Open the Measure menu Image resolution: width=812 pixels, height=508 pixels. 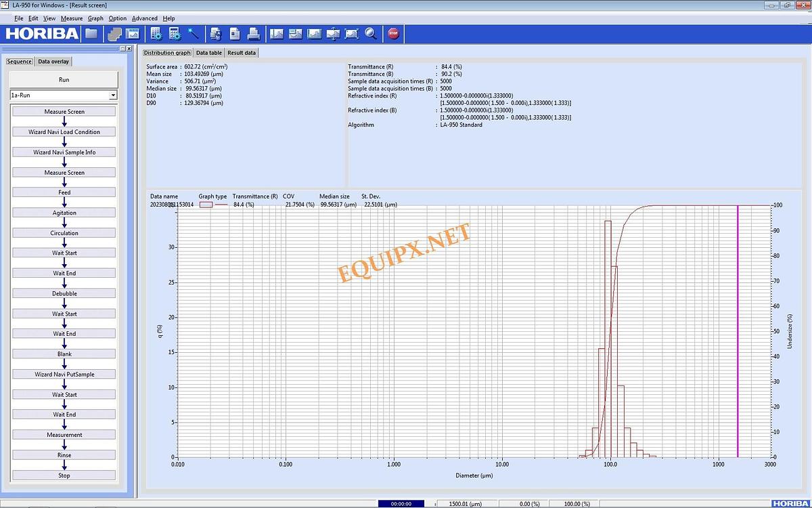tap(71, 18)
